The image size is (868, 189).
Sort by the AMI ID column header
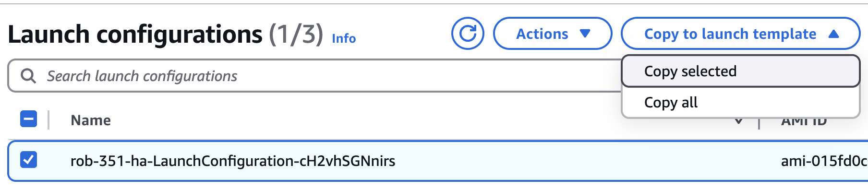click(804, 121)
